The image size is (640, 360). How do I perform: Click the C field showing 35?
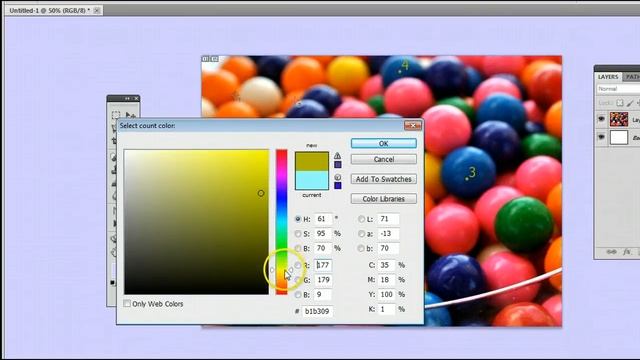pyautogui.click(x=387, y=265)
